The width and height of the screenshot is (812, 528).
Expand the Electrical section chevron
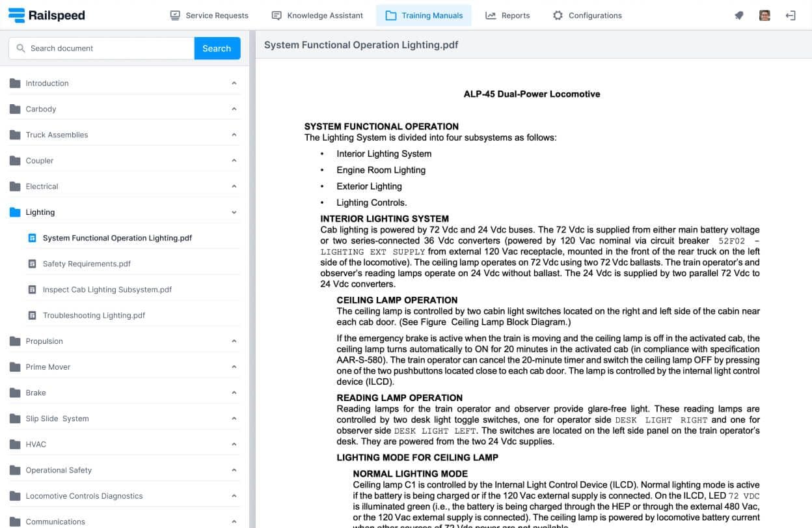[234, 186]
